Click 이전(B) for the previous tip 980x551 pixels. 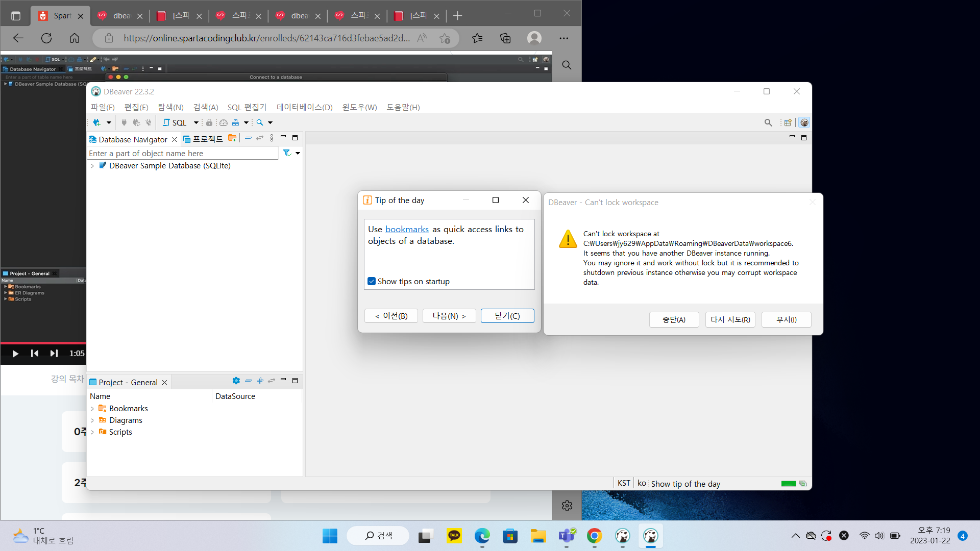point(391,316)
